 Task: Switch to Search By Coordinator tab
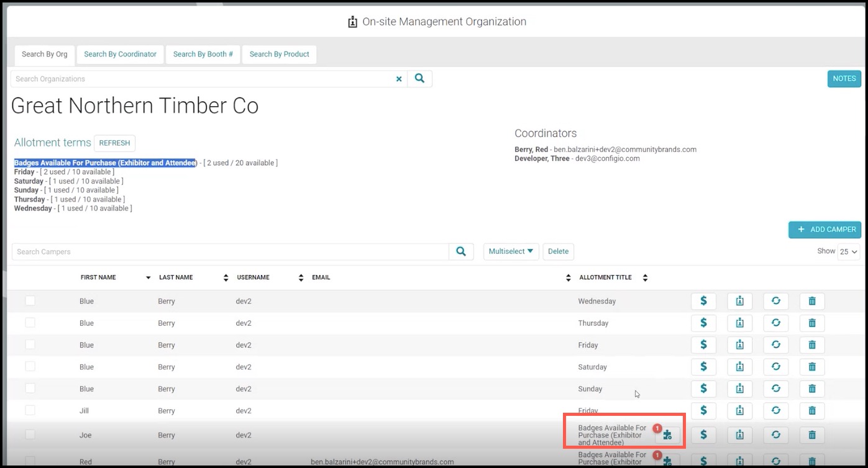(x=120, y=54)
